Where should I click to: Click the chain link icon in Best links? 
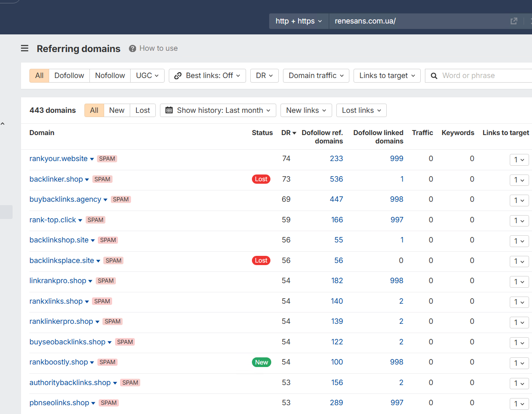point(178,76)
